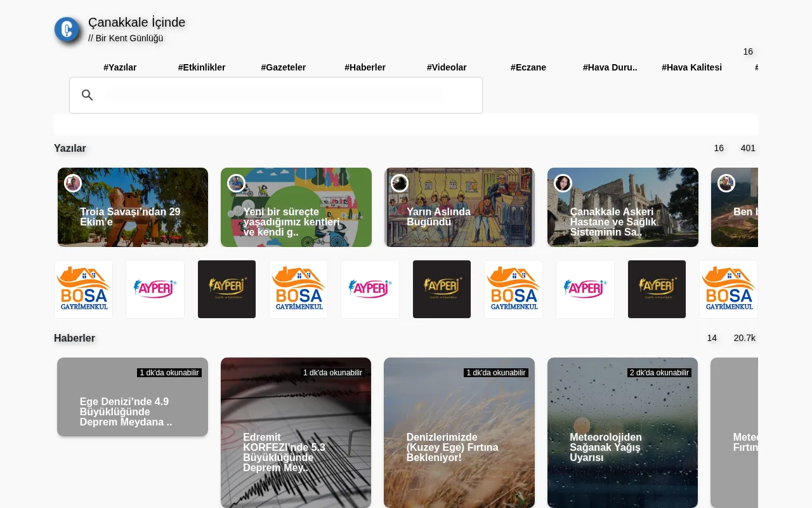
Task: Click the dark gold AYPERİ logo
Action: (x=226, y=289)
